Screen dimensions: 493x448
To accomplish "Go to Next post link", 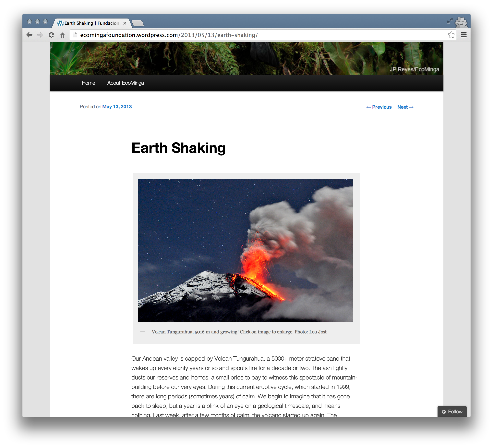I will click(x=405, y=107).
